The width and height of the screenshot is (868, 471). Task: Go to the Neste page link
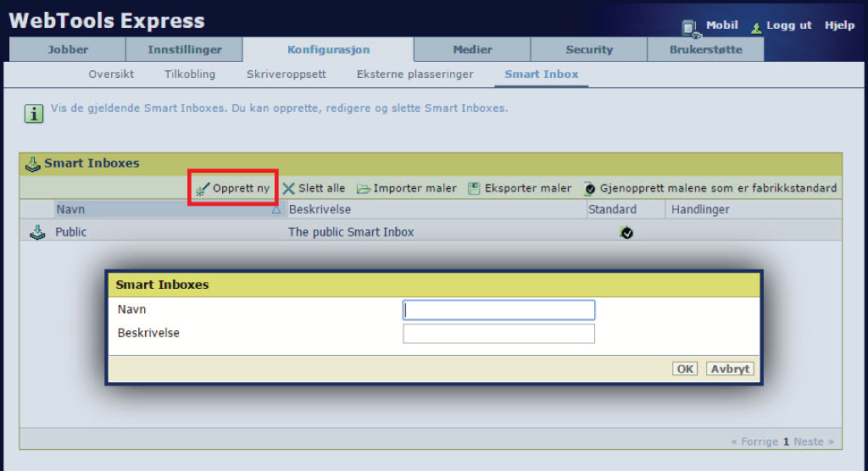[x=809, y=441]
